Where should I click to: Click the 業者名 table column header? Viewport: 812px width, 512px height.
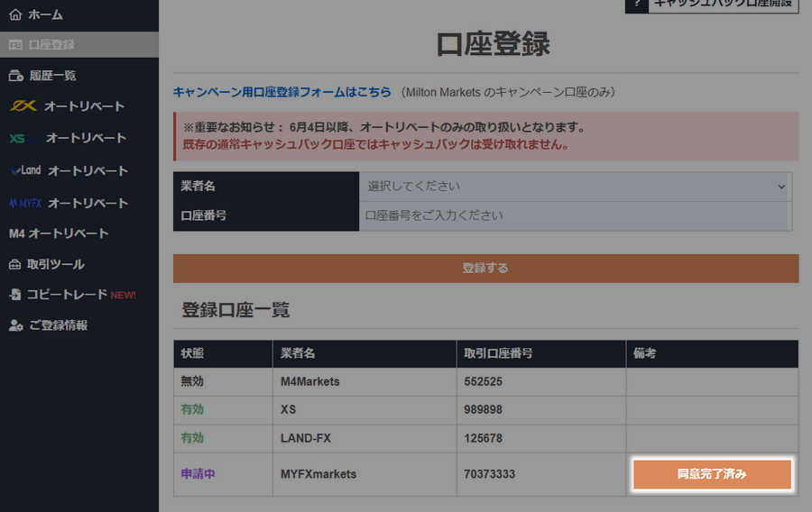tap(364, 353)
